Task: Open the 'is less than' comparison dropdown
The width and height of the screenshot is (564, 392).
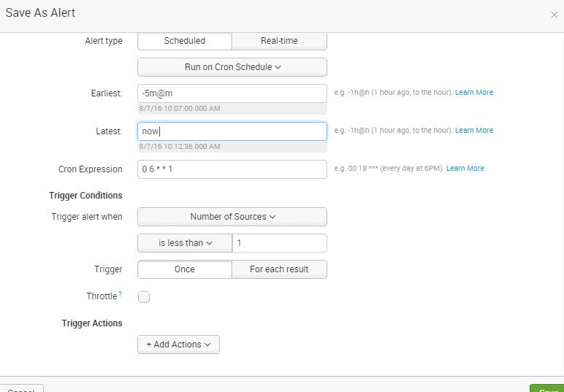Action: coord(185,243)
